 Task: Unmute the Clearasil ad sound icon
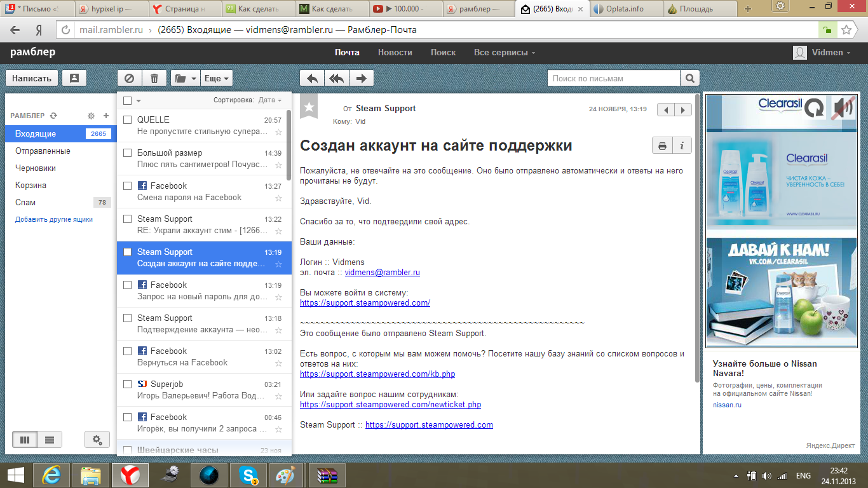pyautogui.click(x=843, y=107)
